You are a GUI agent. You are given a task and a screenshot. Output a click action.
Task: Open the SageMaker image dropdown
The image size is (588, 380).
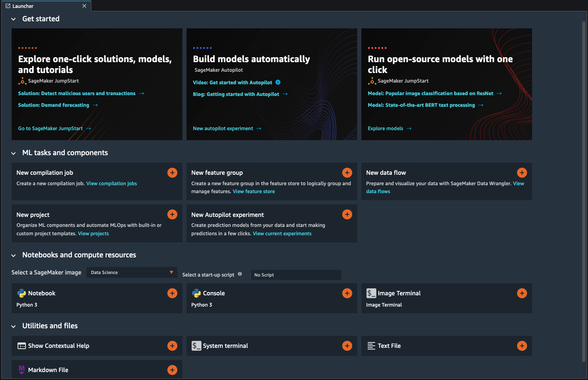pos(132,272)
